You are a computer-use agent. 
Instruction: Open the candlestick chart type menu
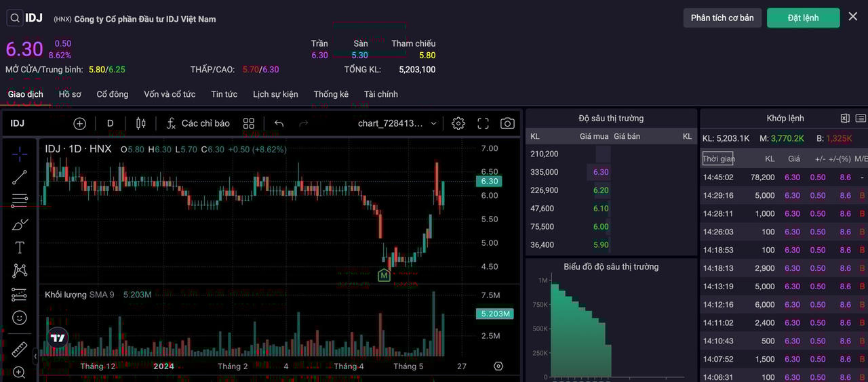(141, 123)
